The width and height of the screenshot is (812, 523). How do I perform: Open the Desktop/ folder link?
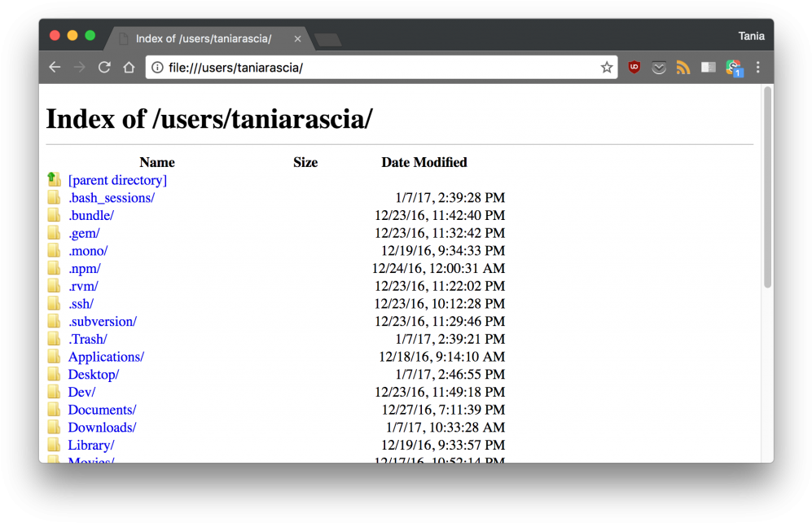[93, 374]
